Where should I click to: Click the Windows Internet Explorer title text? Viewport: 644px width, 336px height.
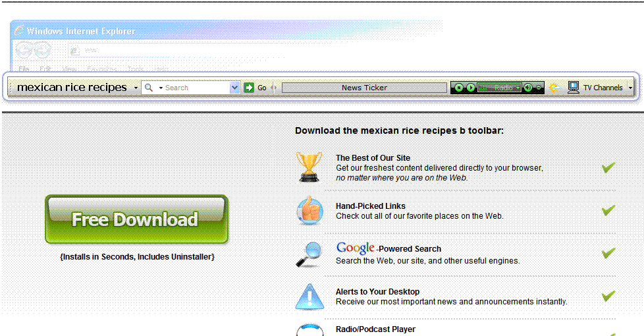pyautogui.click(x=81, y=31)
